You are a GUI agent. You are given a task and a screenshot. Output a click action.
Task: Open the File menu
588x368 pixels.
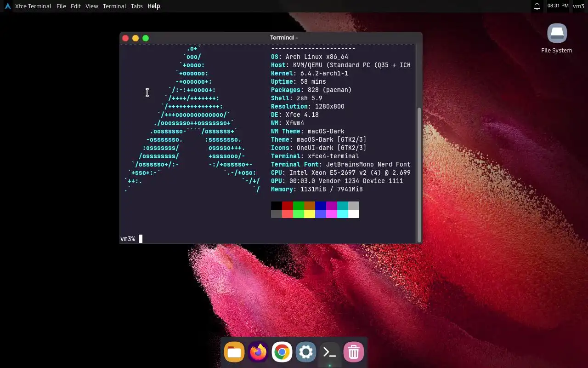(61, 6)
